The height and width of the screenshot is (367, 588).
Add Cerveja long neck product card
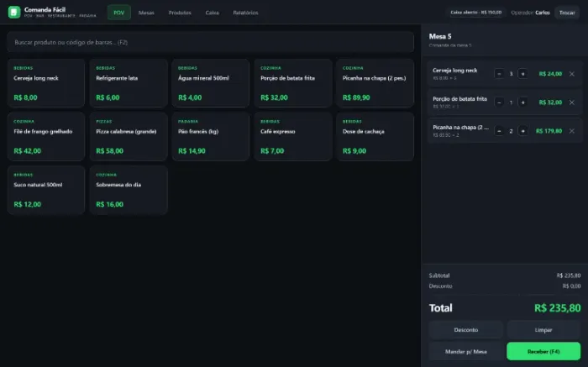[x=46, y=83]
